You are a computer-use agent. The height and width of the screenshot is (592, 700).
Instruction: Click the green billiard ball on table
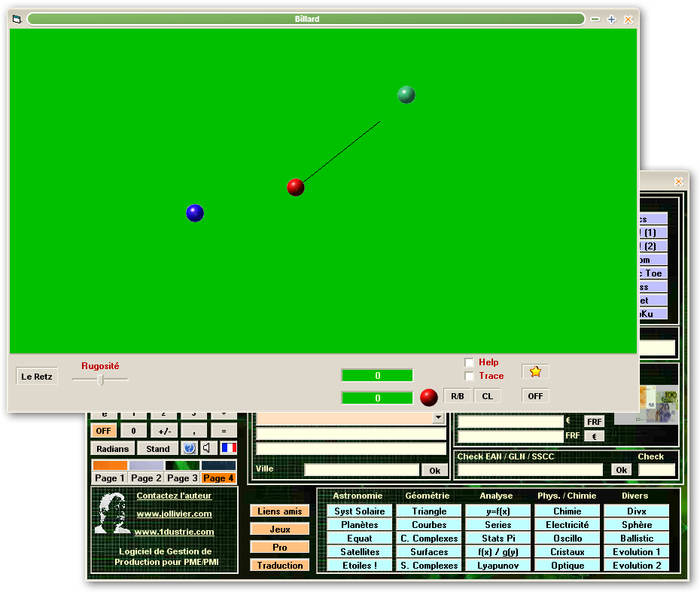tap(406, 95)
